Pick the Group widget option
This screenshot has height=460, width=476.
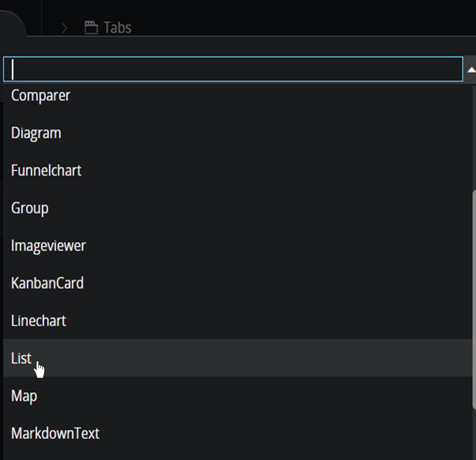pyautogui.click(x=29, y=208)
